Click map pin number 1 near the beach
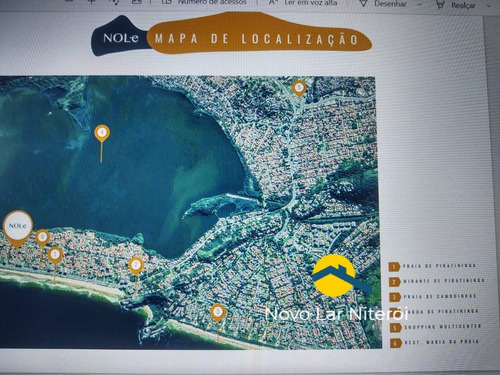This screenshot has width=500, height=375. point(55,255)
